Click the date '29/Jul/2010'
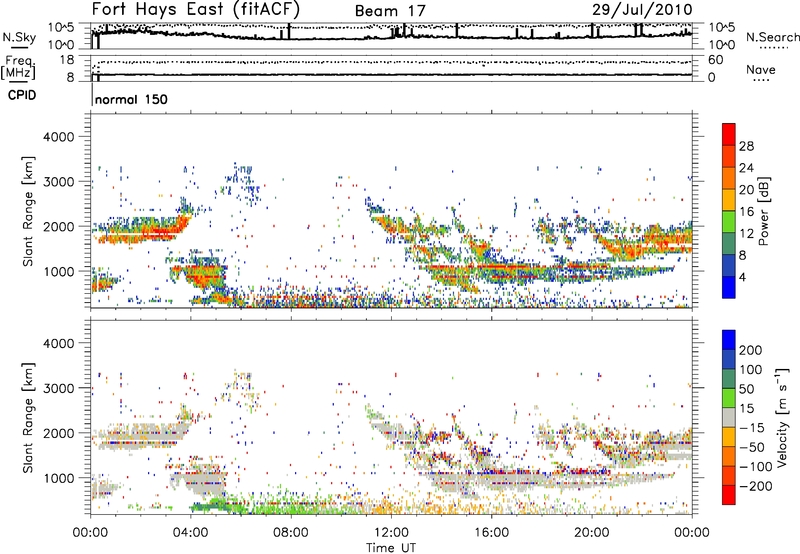This screenshot has height=554, width=800. [x=642, y=10]
